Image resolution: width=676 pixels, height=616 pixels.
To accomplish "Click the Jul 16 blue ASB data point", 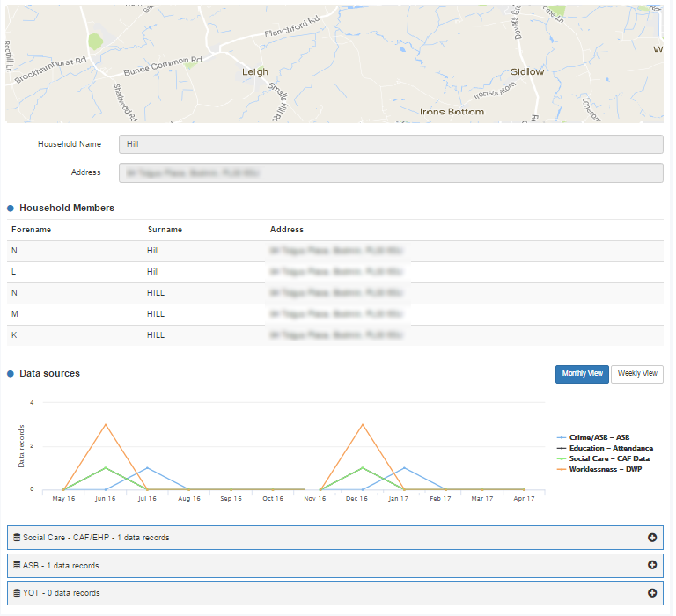I will [148, 467].
